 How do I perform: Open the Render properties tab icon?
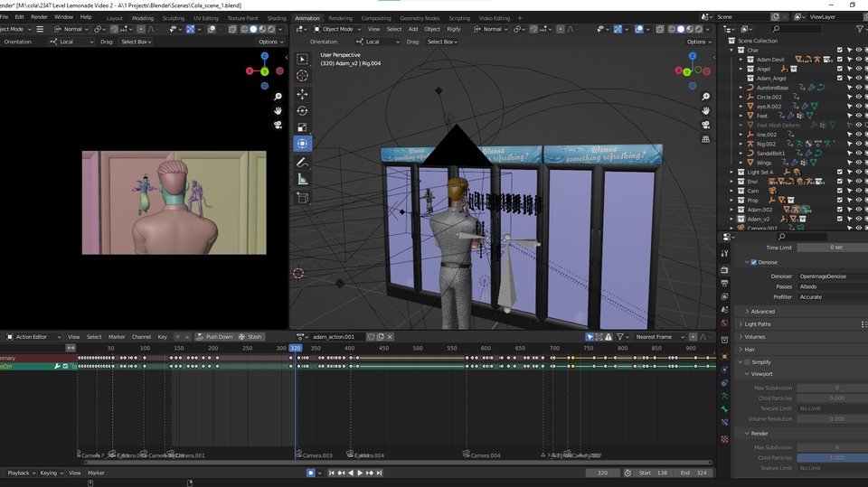click(x=724, y=270)
